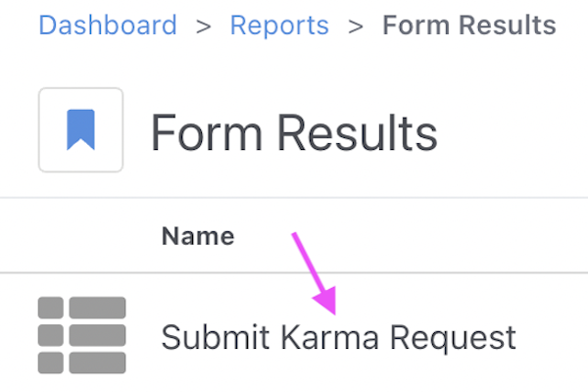Click the bottom-right bar of the grid icon
Screen dimensions: 588x392
97,363
